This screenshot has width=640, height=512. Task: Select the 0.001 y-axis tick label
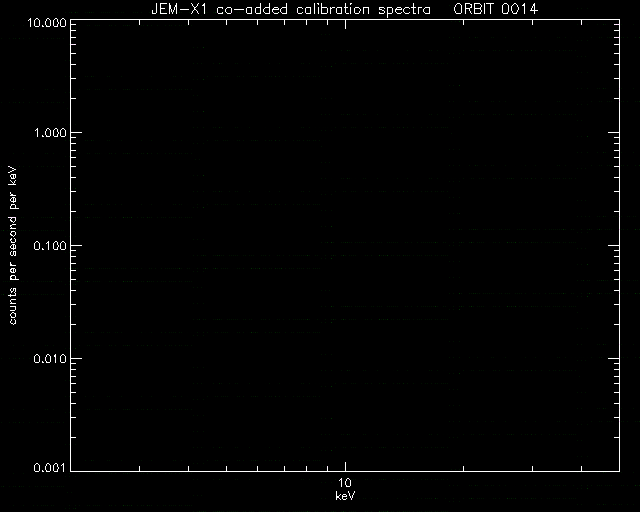click(50, 467)
